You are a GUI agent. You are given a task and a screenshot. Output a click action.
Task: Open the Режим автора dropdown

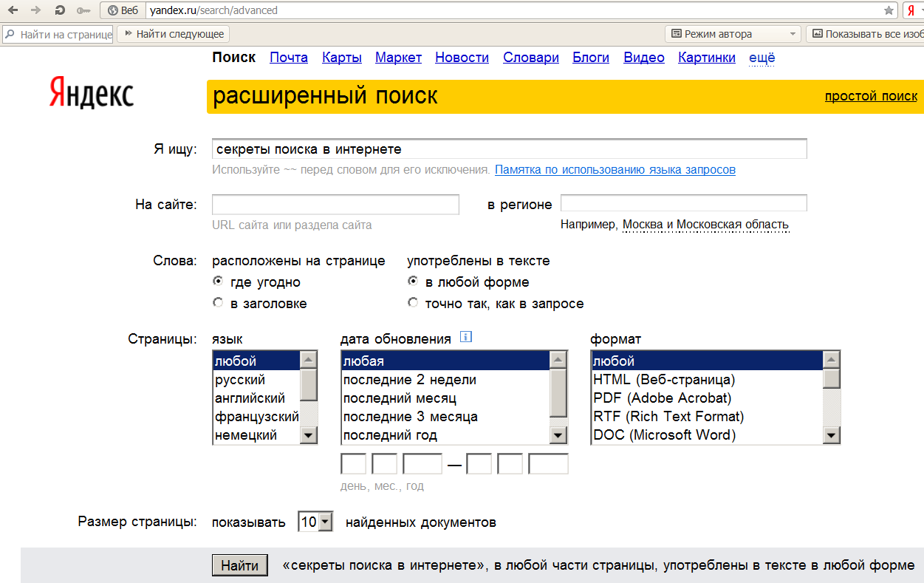[733, 34]
